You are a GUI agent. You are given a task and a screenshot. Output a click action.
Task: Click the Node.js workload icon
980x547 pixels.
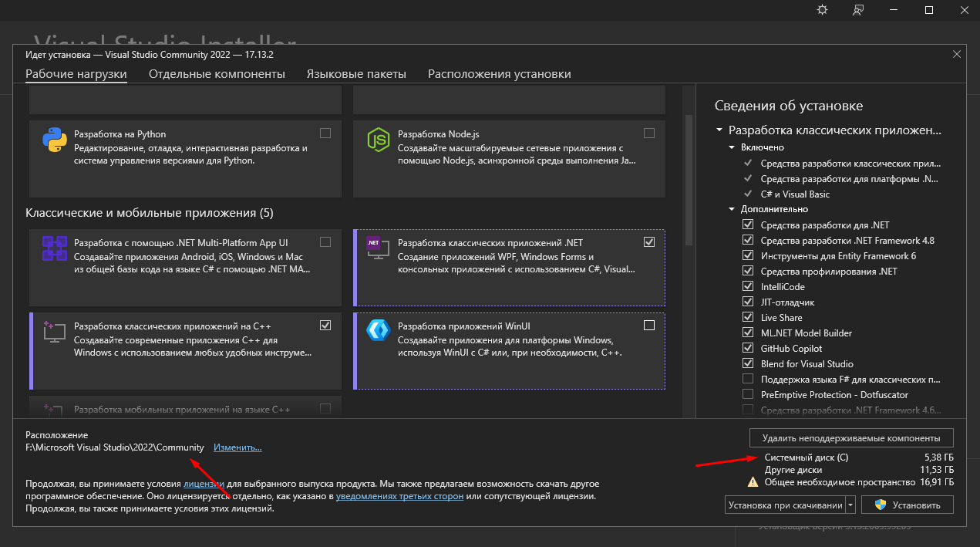379,141
